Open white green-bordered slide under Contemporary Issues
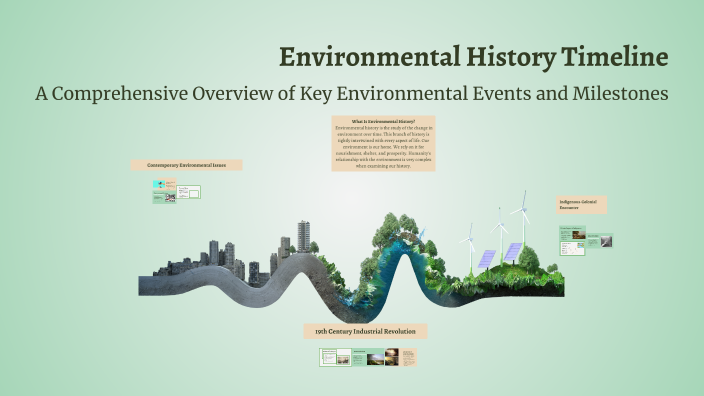This screenshot has width=704, height=396. (189, 192)
